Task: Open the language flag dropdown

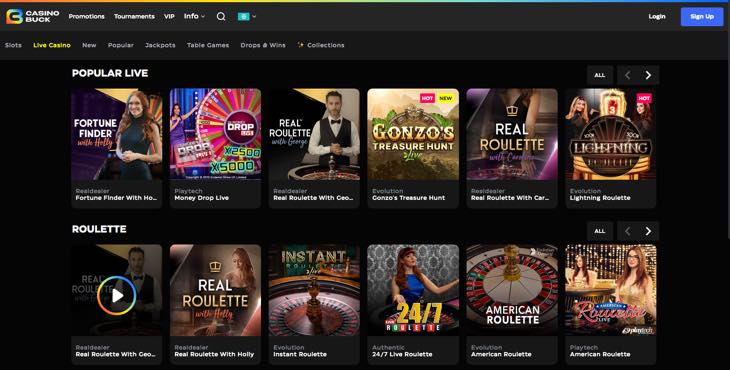Action: click(247, 16)
